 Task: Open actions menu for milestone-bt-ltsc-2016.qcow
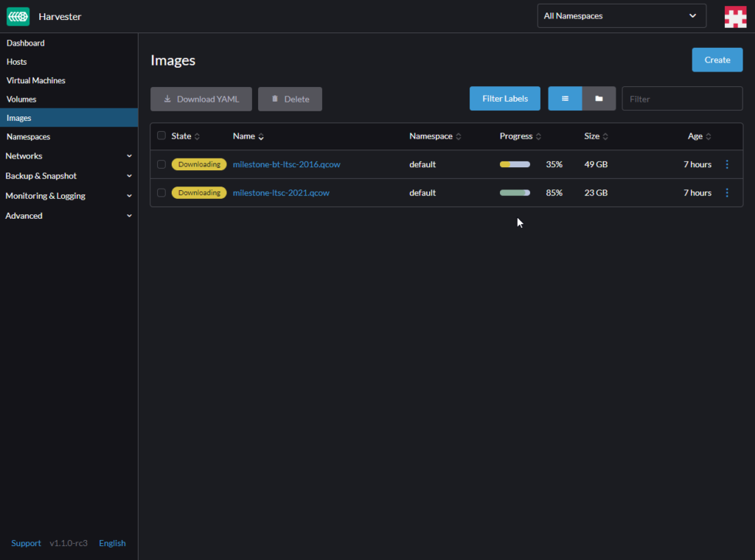[727, 164]
